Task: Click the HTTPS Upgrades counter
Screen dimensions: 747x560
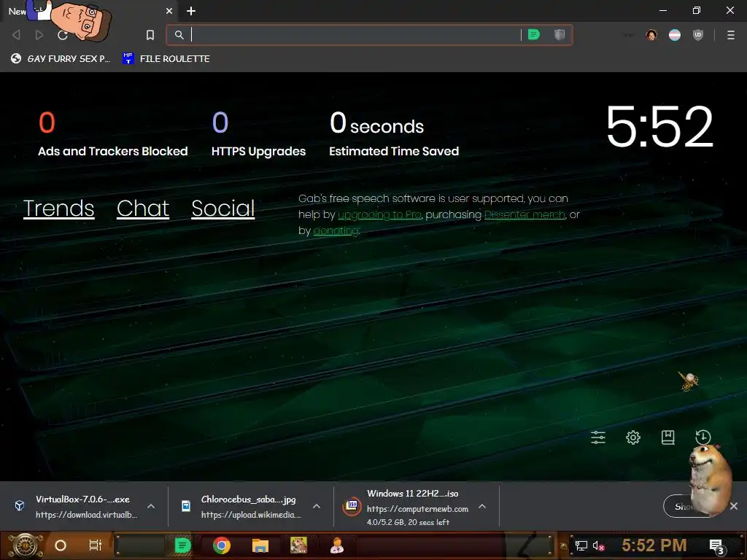Action: tap(259, 133)
